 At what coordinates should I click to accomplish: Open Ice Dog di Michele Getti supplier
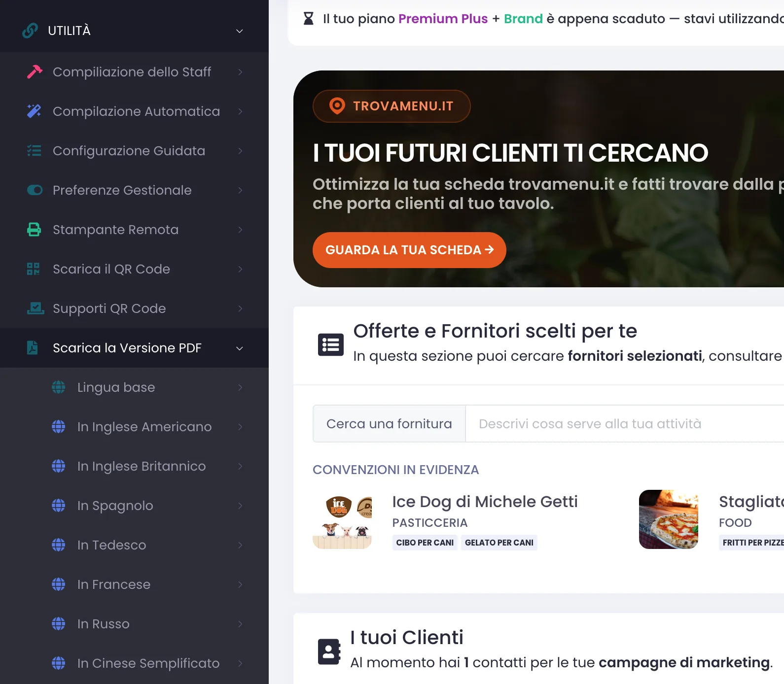(x=485, y=502)
